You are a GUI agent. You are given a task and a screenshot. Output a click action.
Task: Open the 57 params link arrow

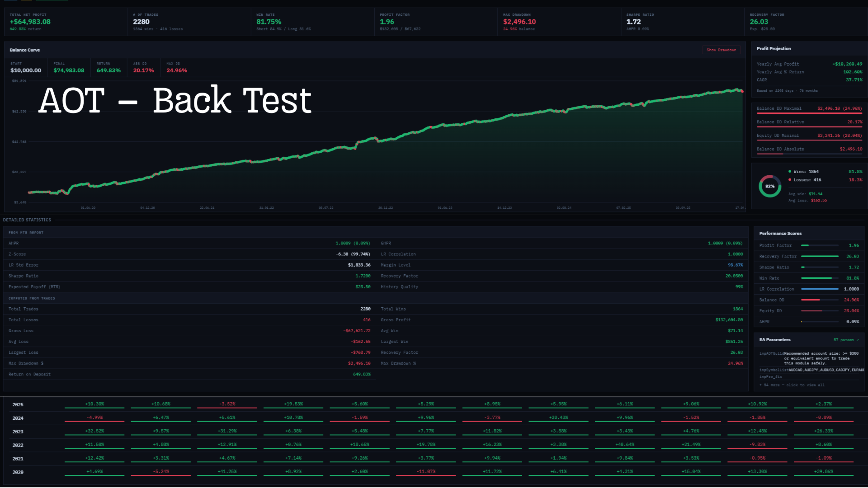click(x=858, y=340)
